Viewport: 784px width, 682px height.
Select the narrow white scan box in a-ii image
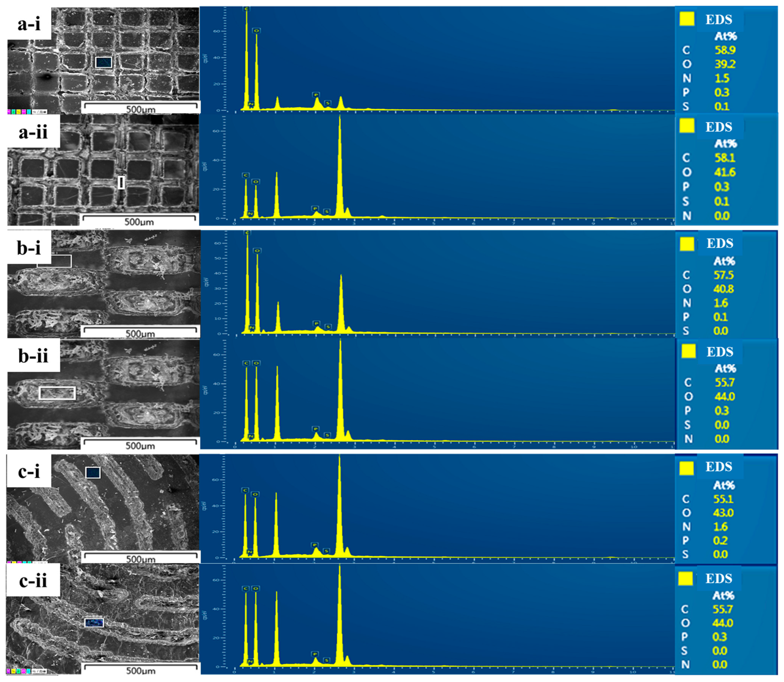click(x=121, y=182)
